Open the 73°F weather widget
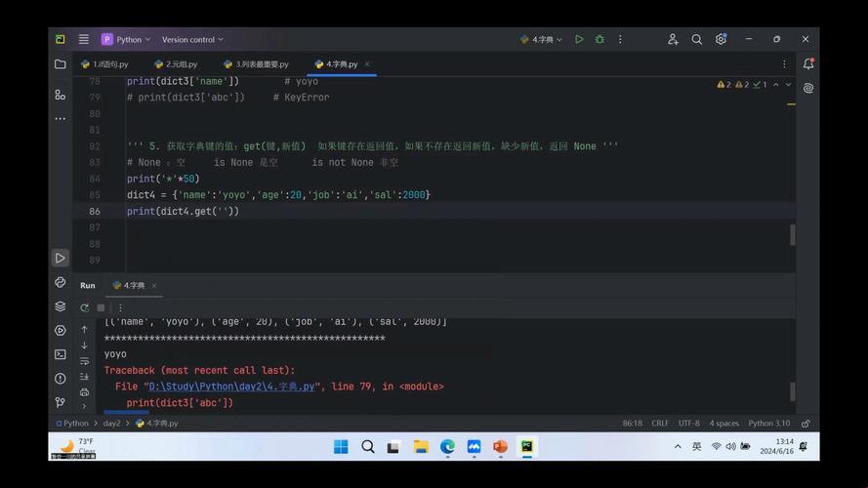The image size is (868, 488). click(x=77, y=446)
